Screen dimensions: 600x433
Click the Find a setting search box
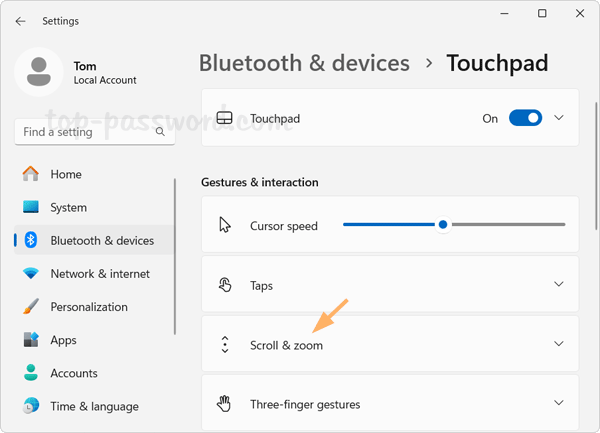click(x=83, y=132)
